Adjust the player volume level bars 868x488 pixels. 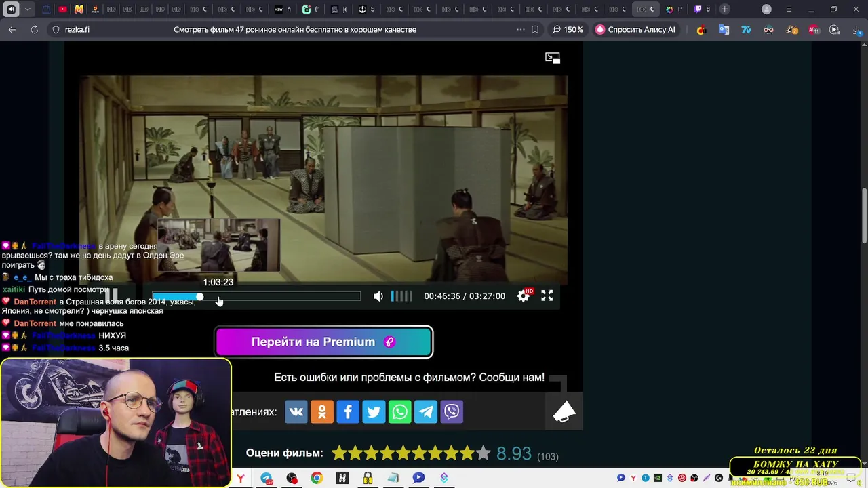coord(401,296)
